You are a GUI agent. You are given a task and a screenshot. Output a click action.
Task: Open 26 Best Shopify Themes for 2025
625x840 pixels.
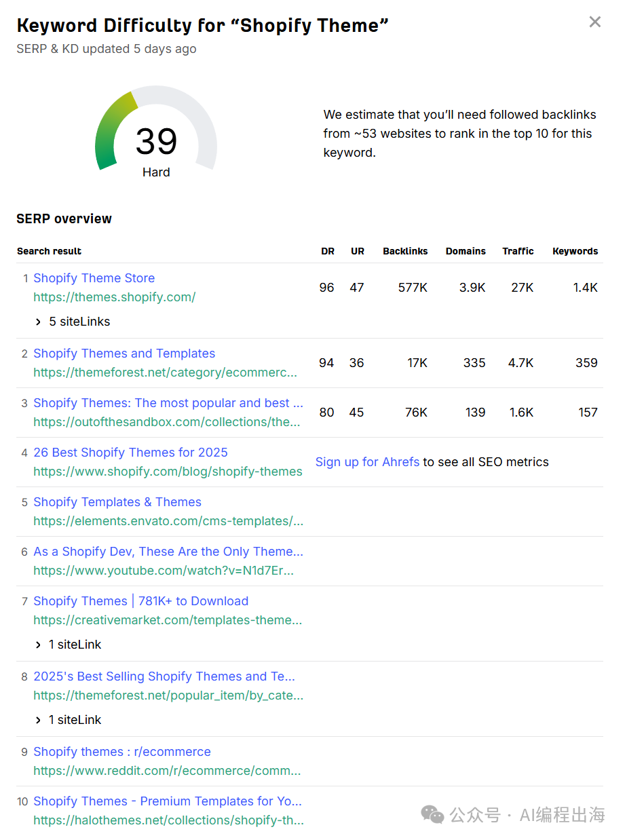pos(130,453)
